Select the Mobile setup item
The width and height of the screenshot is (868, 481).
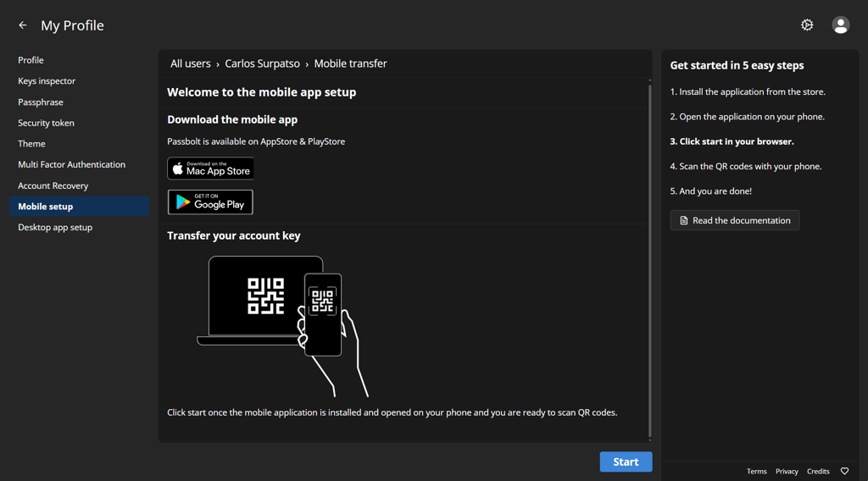tap(79, 207)
